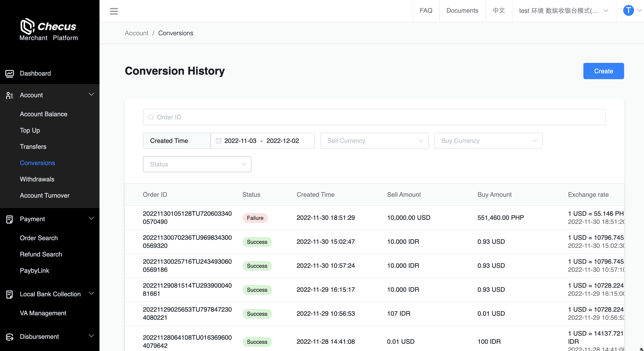Click the calendar icon in date range
644x351 pixels.
[218, 141]
